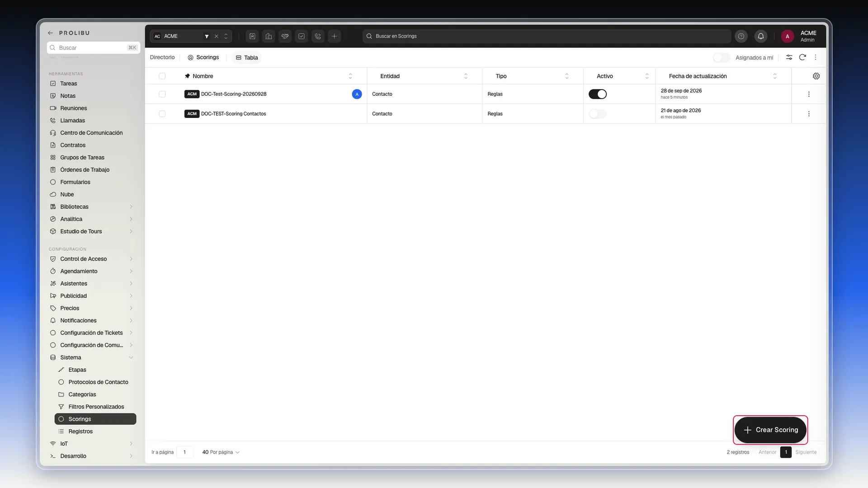Focus the Buscar en Scorings search field
Viewport: 868px width, 488px height.
click(x=547, y=36)
